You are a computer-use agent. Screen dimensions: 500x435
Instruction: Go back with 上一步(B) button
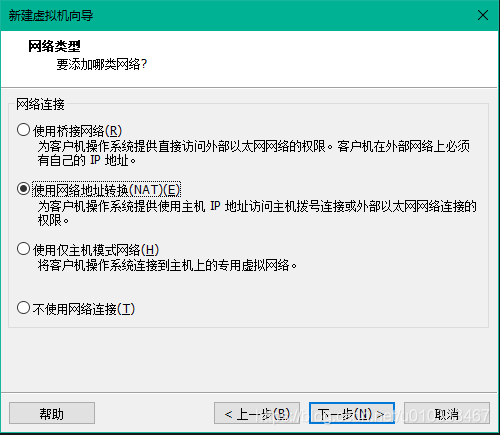pyautogui.click(x=257, y=413)
